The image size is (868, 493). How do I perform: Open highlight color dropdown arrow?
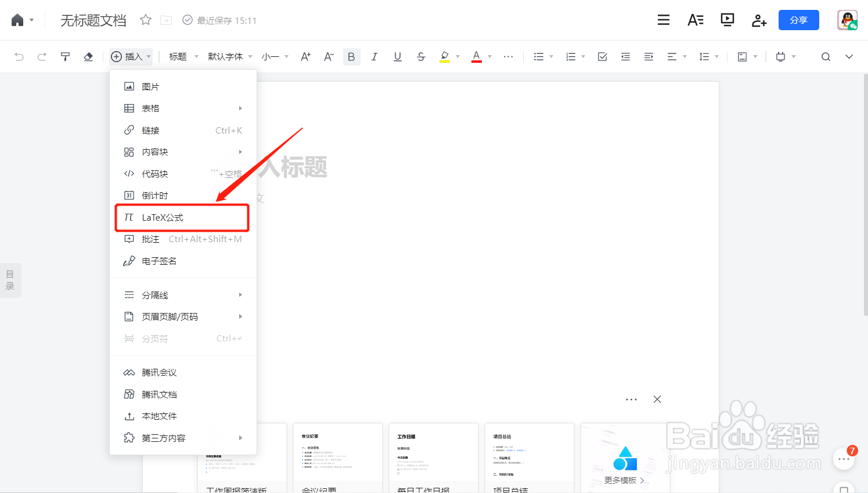(458, 56)
